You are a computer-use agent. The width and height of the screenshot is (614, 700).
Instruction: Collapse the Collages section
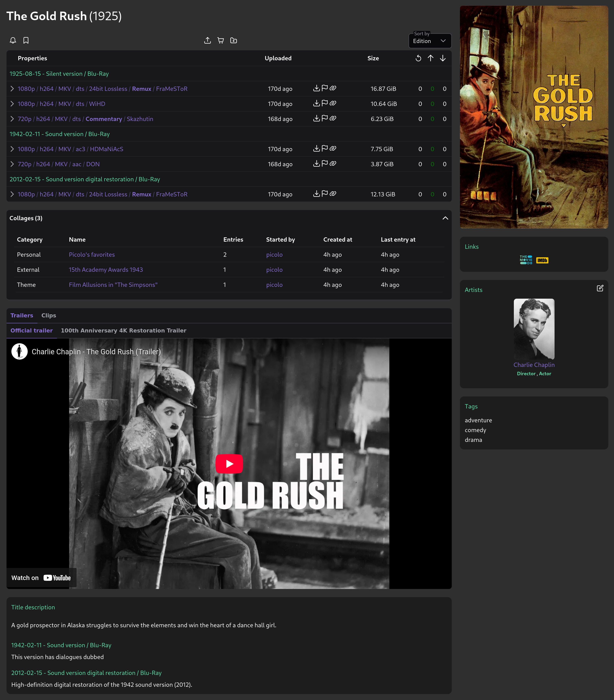[x=445, y=218]
